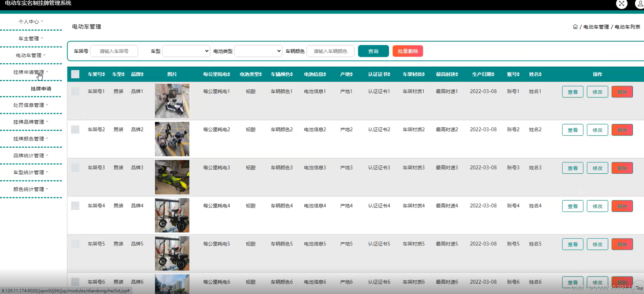644x294 pixels.
Task: View details of 车架号5 row
Action: pyautogui.click(x=573, y=244)
